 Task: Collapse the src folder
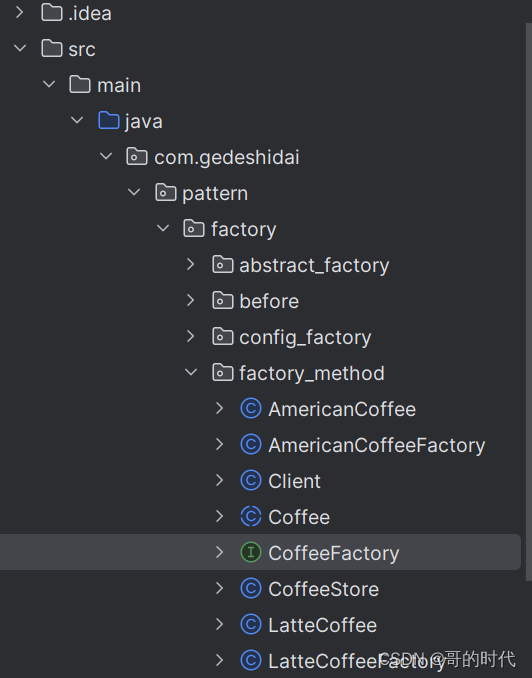tap(20, 48)
